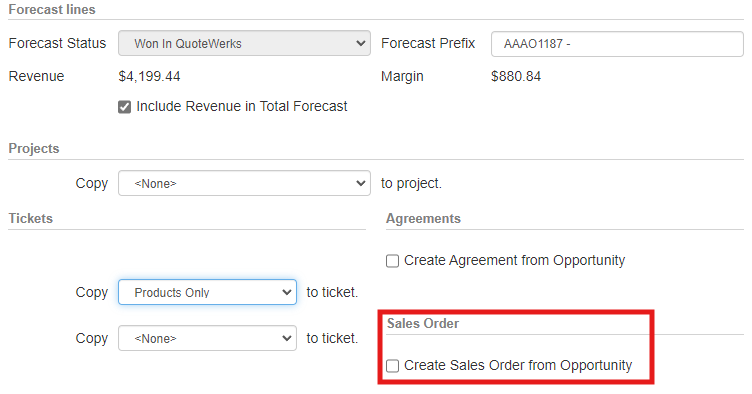
Task: Open the Products Only ticket dropdown
Action: pyautogui.click(x=207, y=292)
